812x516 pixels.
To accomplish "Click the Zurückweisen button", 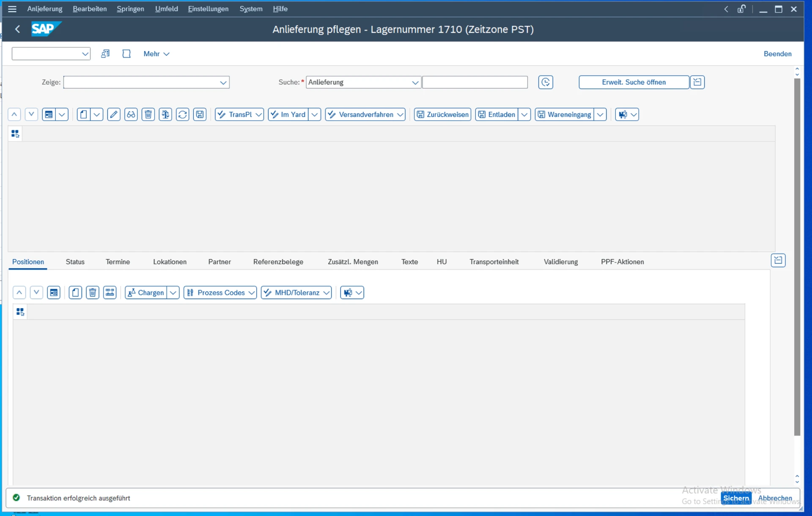I will click(x=442, y=114).
